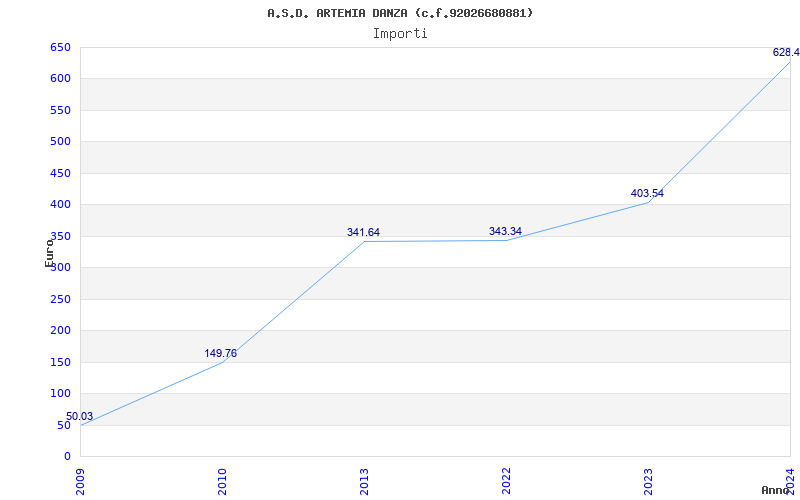
Task: Click the 0 y-axis tick label
Action: click(x=67, y=456)
